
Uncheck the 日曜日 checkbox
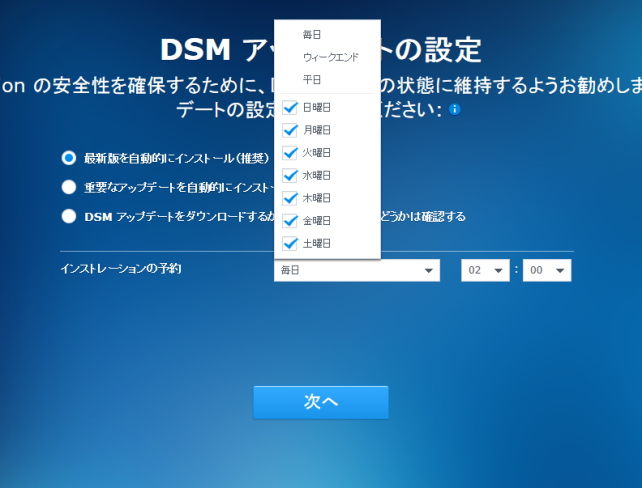point(290,108)
